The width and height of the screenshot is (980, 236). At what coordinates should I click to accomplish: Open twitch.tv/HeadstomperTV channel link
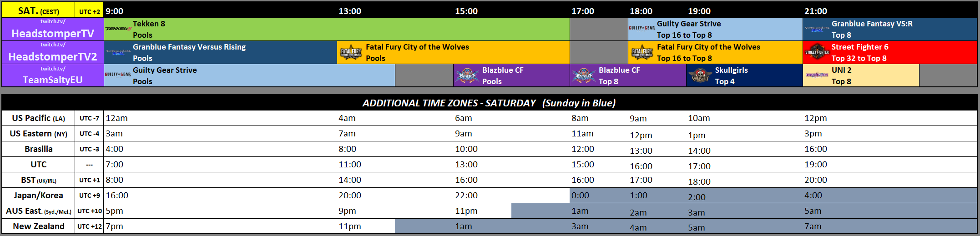(53, 29)
